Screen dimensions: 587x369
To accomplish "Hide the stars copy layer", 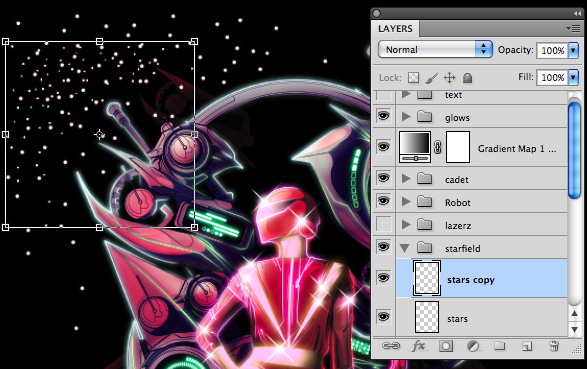I will pyautogui.click(x=383, y=278).
